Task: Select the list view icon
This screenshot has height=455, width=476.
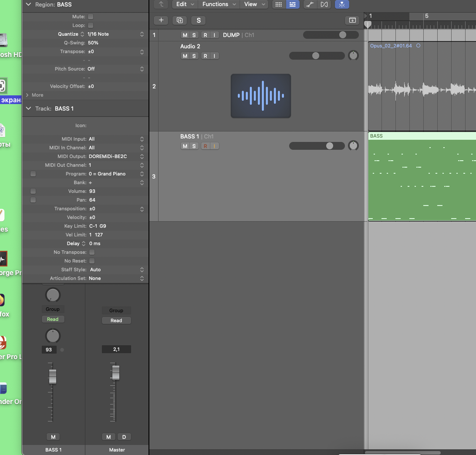Action: pyautogui.click(x=293, y=4)
